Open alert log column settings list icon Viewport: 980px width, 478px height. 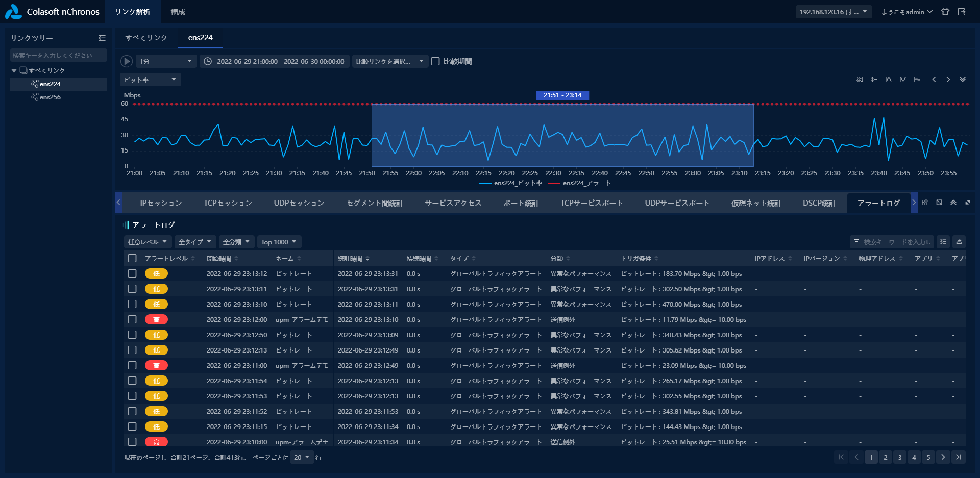click(x=943, y=242)
